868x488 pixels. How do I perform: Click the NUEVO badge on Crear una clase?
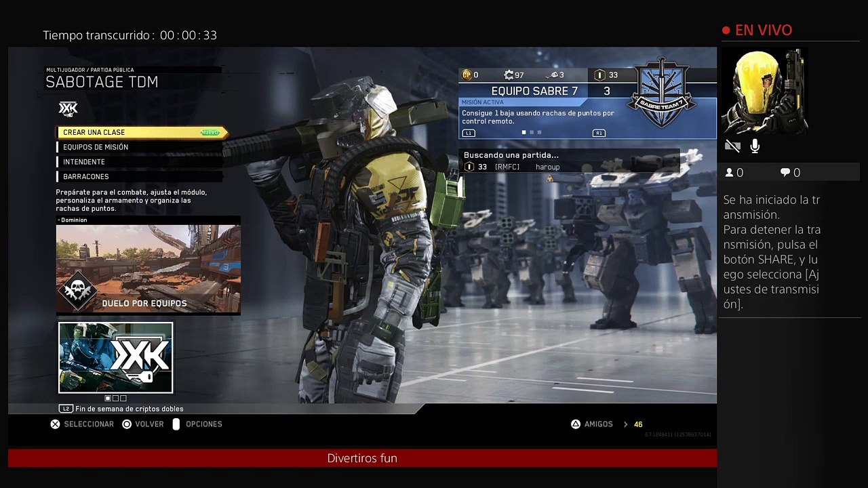[210, 132]
